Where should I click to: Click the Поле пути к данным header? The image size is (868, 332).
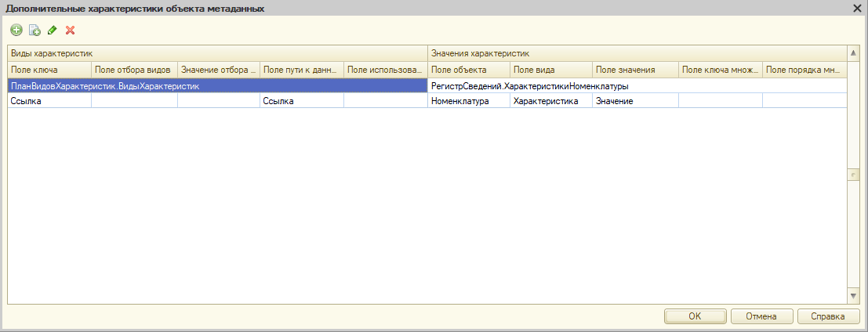point(302,70)
